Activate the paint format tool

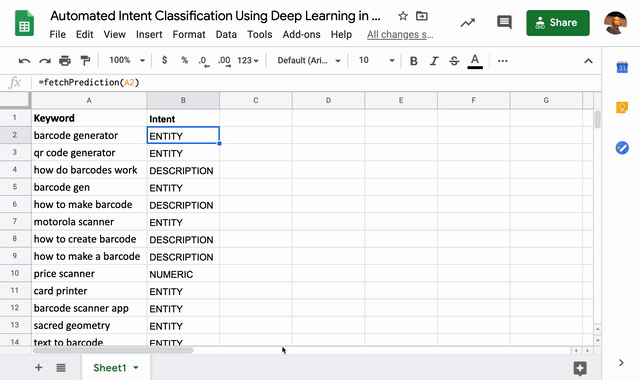(85, 61)
